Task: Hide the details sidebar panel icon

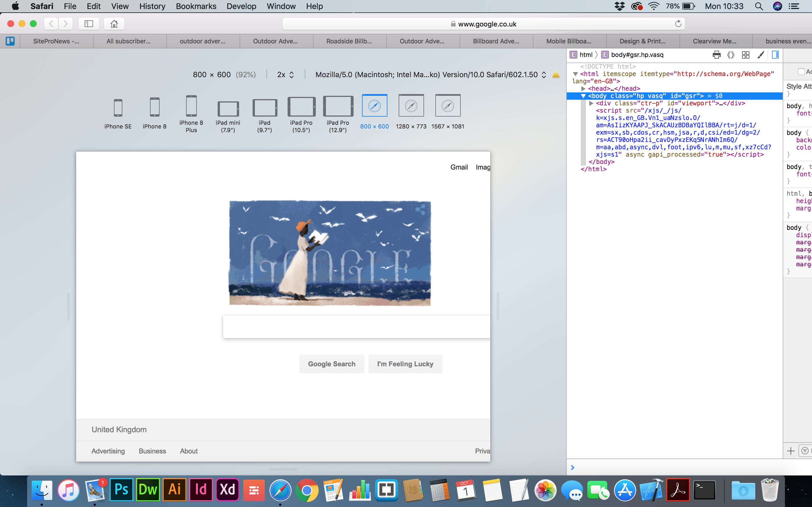Action: tap(775, 55)
